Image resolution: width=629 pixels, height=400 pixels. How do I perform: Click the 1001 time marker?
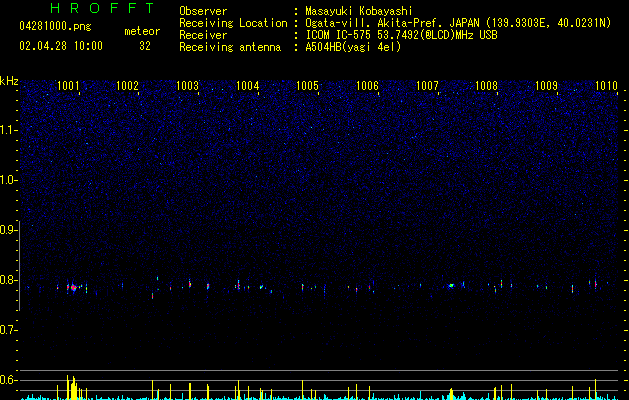click(x=68, y=85)
